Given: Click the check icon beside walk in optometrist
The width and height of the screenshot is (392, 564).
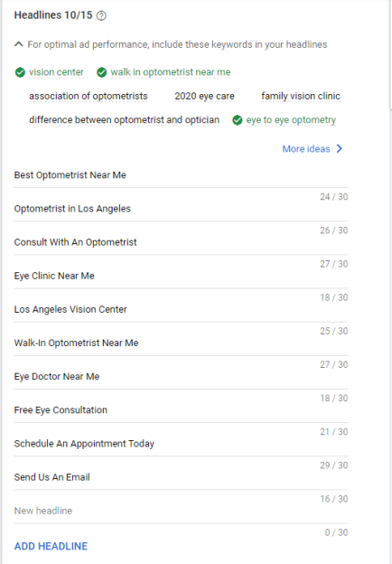Looking at the screenshot, I should point(102,72).
